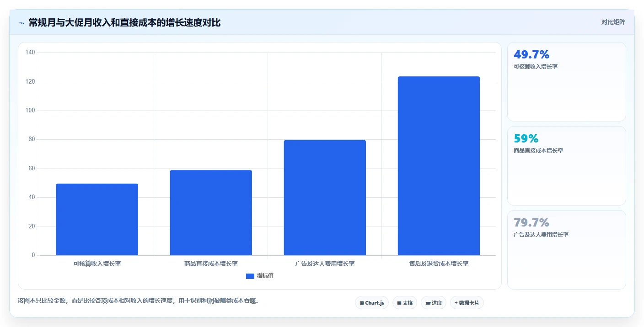Click the 售后及退货成本增长率 bar
The height and width of the screenshot is (327, 644).
[439, 166]
